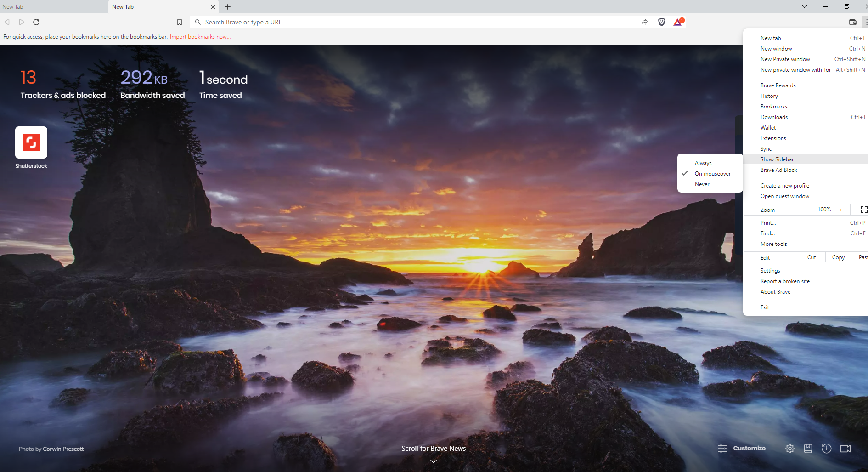
Task: Click the Brave Rewards triangle icon
Action: point(677,22)
